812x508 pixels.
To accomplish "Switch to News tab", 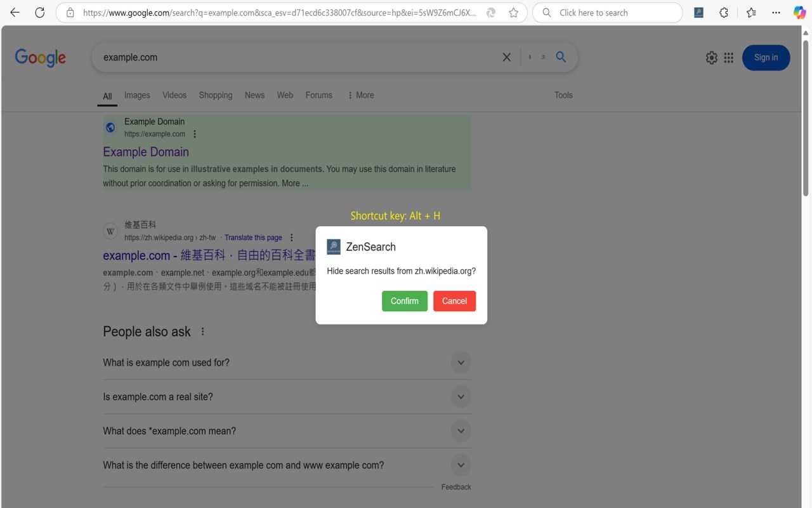I will pyautogui.click(x=254, y=95).
